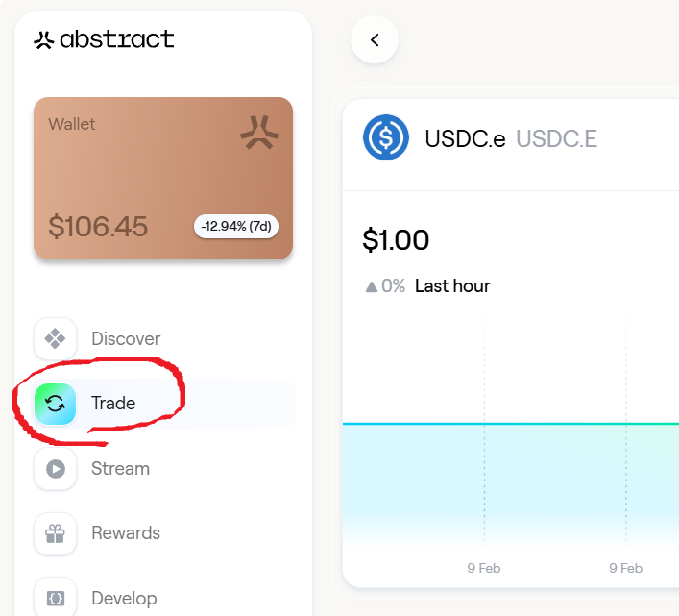Image resolution: width=679 pixels, height=616 pixels.
Task: Click the -12.94% (7d) badge
Action: pyautogui.click(x=236, y=226)
